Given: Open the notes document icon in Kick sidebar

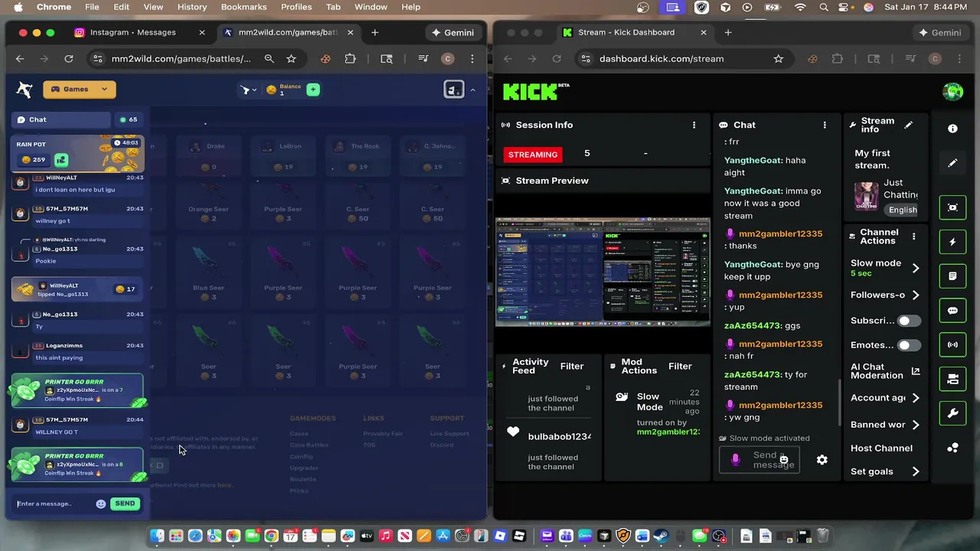Looking at the screenshot, I should 952,276.
